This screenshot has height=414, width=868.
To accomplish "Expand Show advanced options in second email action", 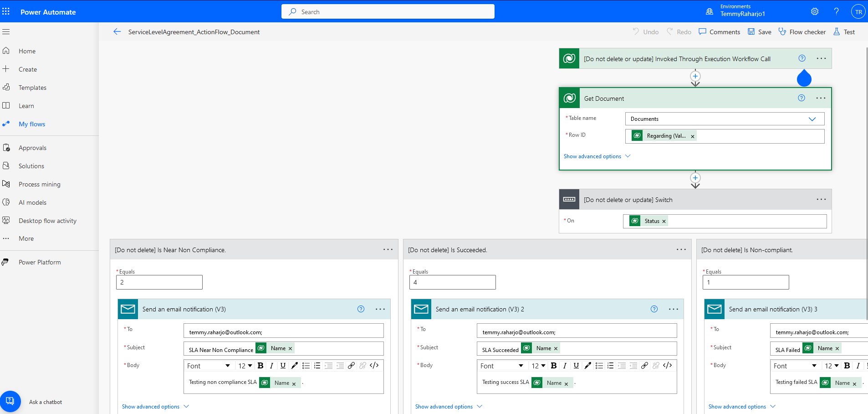I will 449,407.
